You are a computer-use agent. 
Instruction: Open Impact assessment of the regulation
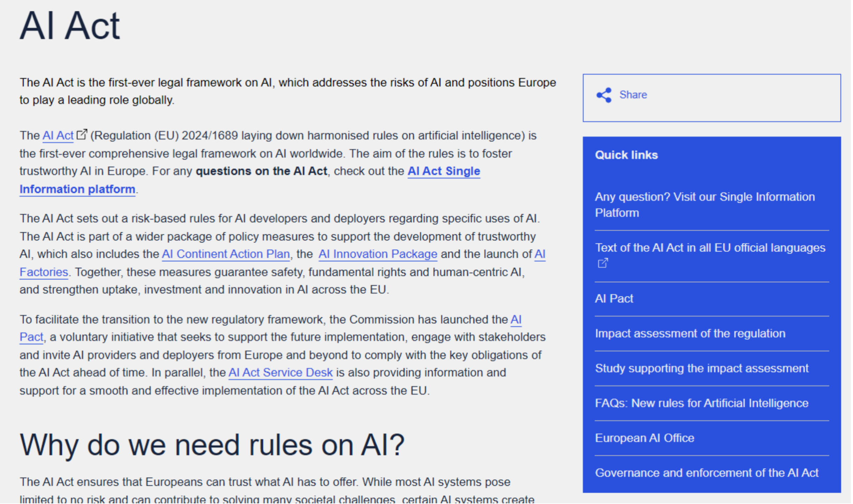690,334
